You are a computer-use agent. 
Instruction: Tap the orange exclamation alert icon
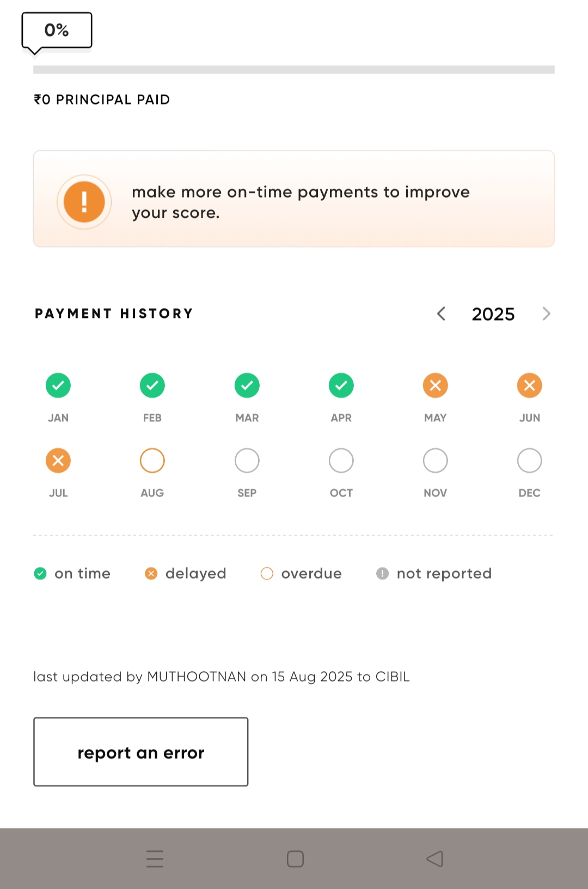pos(84,202)
